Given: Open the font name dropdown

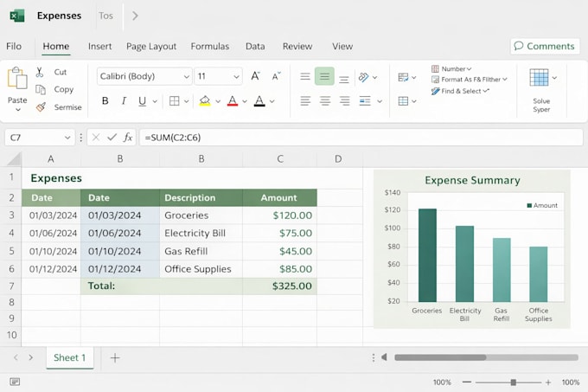Looking at the screenshot, I should (187, 77).
